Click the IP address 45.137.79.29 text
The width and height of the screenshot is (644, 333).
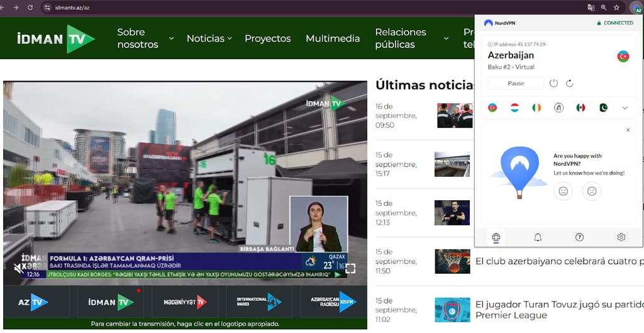519,45
